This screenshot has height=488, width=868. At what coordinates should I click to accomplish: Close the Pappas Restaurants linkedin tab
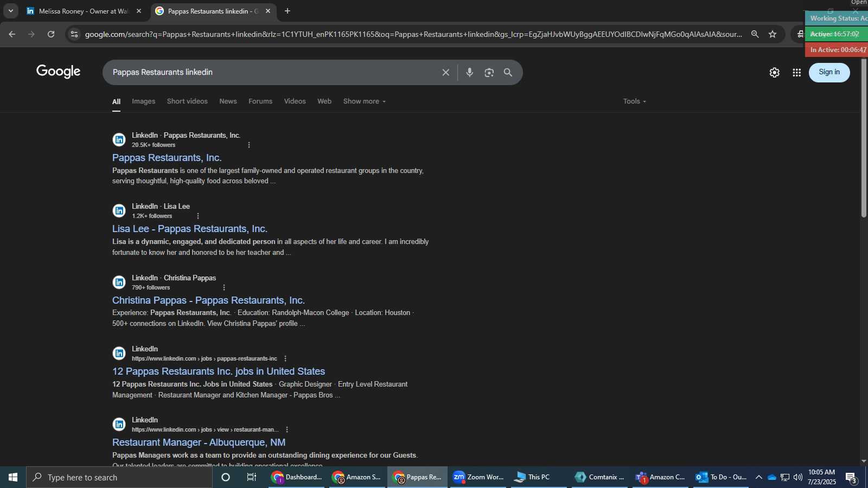[x=268, y=11]
